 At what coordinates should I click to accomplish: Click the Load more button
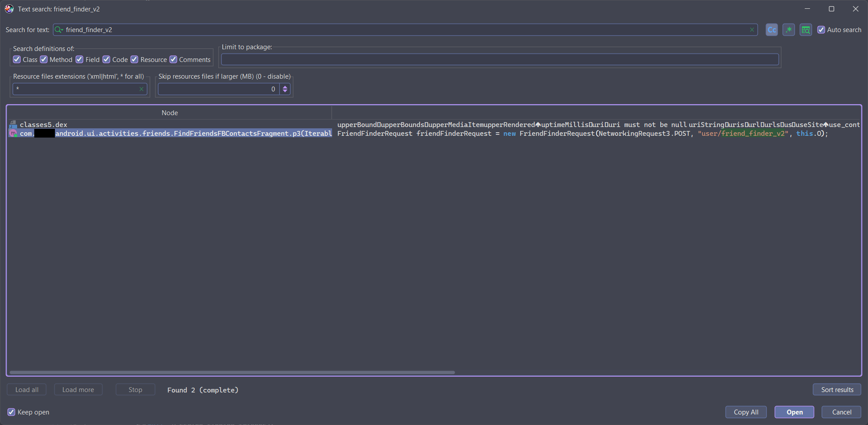click(x=78, y=390)
